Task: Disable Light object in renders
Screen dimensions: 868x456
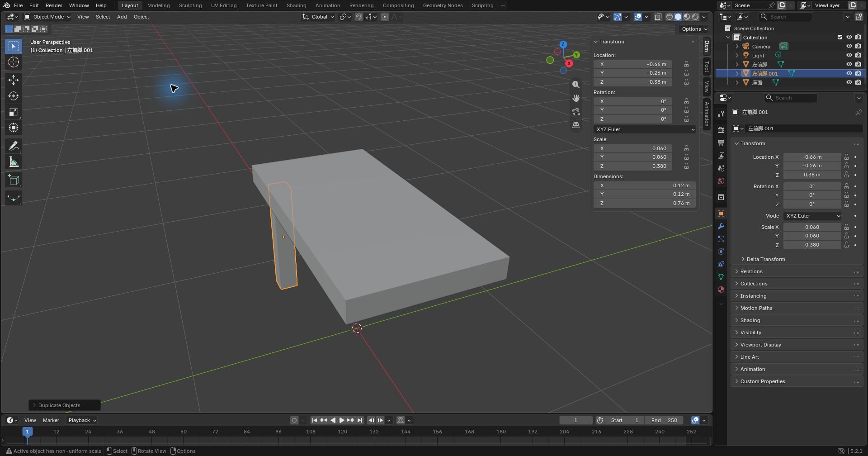Action: click(858, 55)
